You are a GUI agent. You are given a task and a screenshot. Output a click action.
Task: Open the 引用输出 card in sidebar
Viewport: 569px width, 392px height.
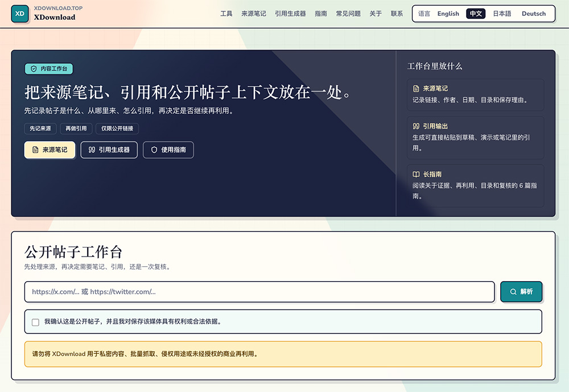pos(475,138)
